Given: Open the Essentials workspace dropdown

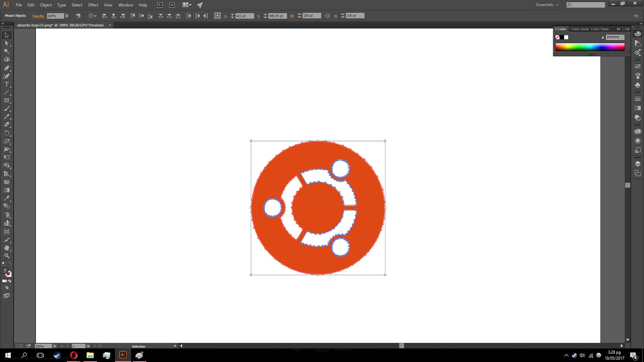Looking at the screenshot, I should 546,5.
